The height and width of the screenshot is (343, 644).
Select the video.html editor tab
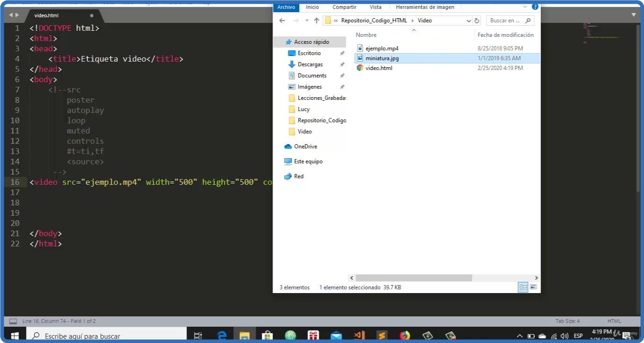pos(47,15)
